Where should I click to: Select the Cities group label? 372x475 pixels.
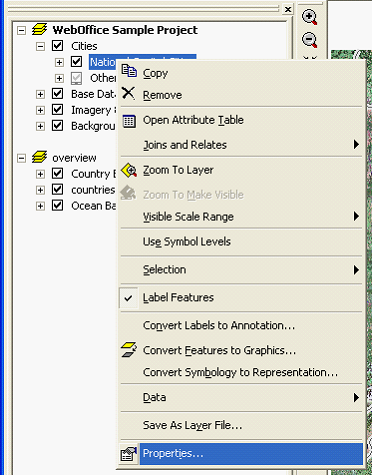pos(84,46)
